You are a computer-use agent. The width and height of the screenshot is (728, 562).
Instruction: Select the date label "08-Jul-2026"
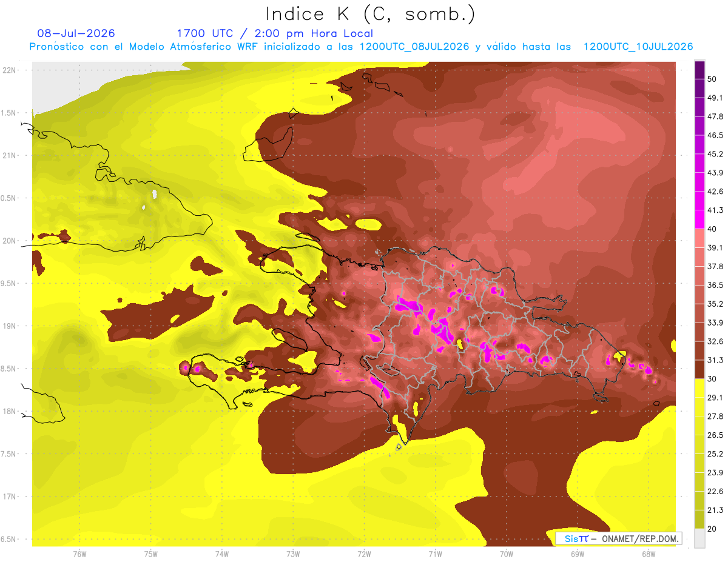76,33
